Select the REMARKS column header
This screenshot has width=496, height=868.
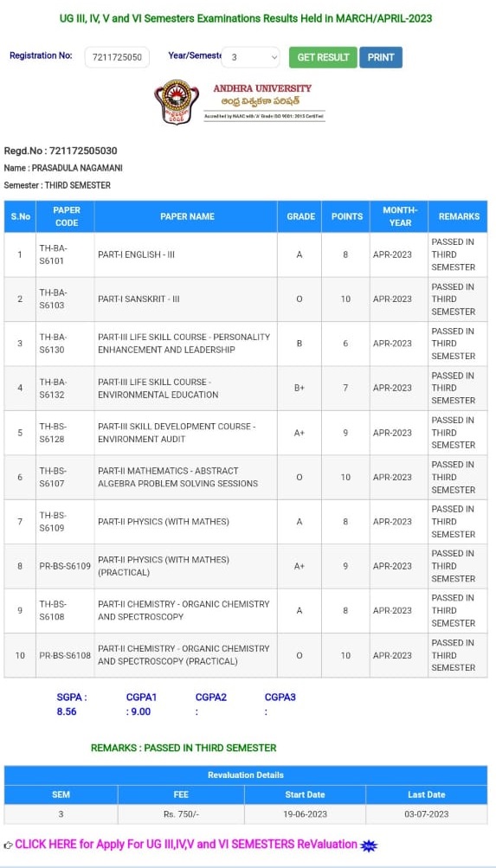click(459, 216)
